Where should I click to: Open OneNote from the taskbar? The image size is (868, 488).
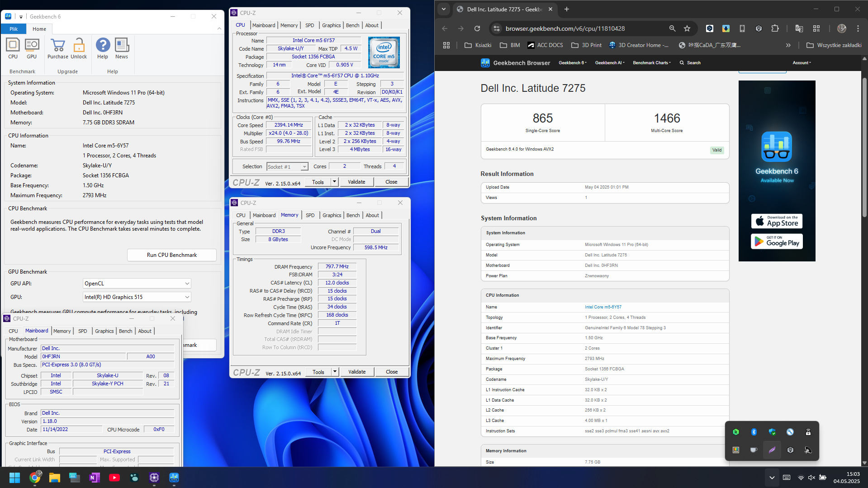pyautogui.click(x=95, y=478)
